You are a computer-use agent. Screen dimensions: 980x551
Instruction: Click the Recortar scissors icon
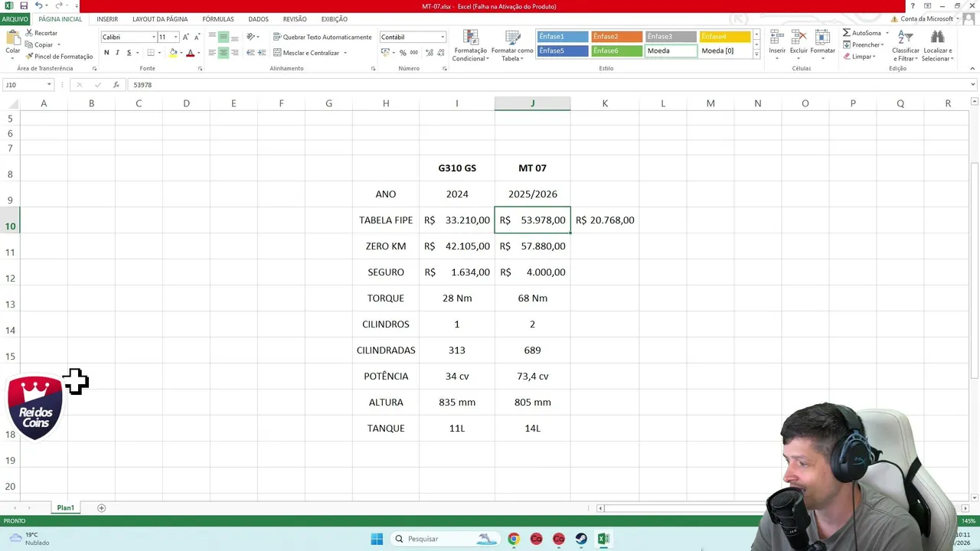coord(29,33)
